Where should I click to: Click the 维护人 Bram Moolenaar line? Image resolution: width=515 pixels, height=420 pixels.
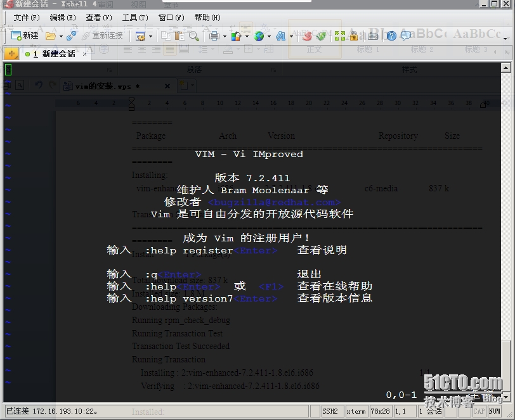(x=252, y=189)
